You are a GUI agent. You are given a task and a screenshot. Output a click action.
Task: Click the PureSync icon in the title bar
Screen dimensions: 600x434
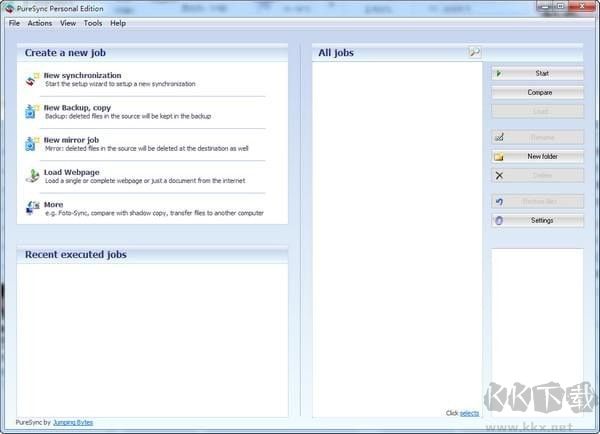pos(10,8)
